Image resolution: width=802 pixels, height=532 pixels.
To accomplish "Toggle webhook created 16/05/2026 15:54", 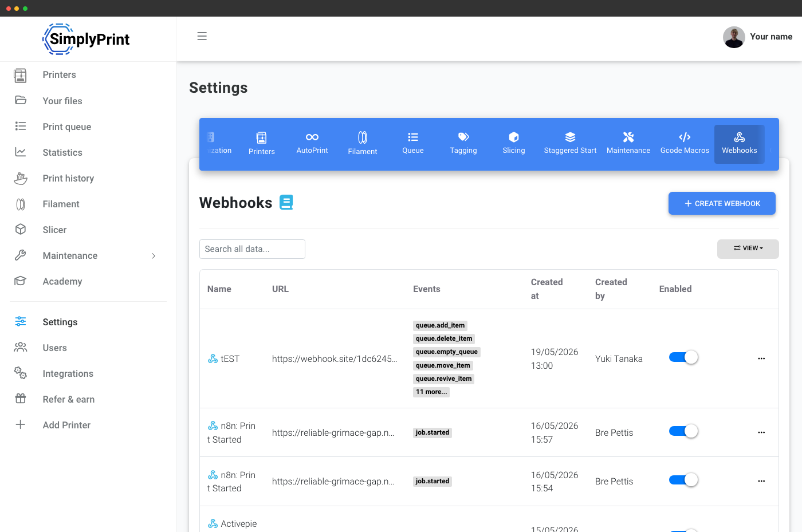I will point(683,480).
